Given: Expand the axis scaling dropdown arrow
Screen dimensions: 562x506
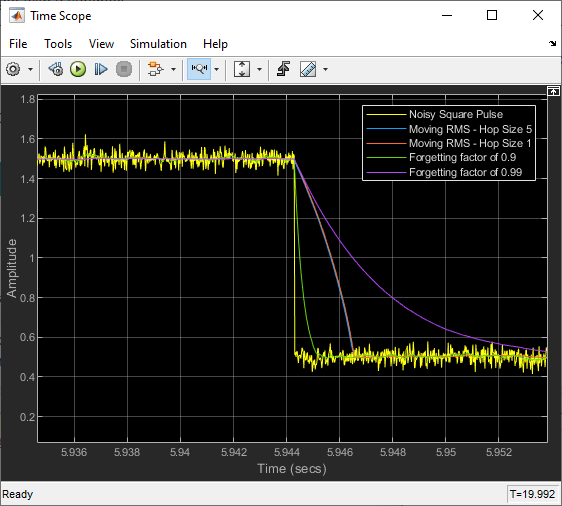Looking at the screenshot, I should pyautogui.click(x=259, y=70).
